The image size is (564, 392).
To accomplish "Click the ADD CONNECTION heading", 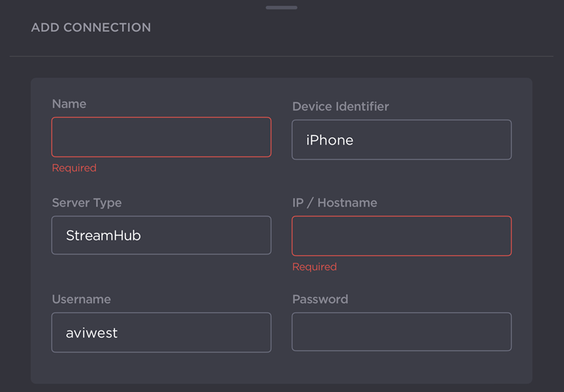I will click(x=91, y=27).
